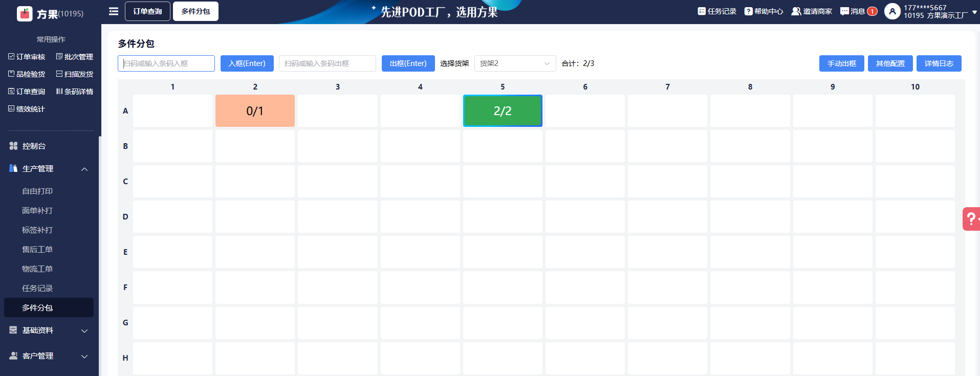Open 详情日志 button
Image resolution: width=980 pixels, height=376 pixels.
939,63
